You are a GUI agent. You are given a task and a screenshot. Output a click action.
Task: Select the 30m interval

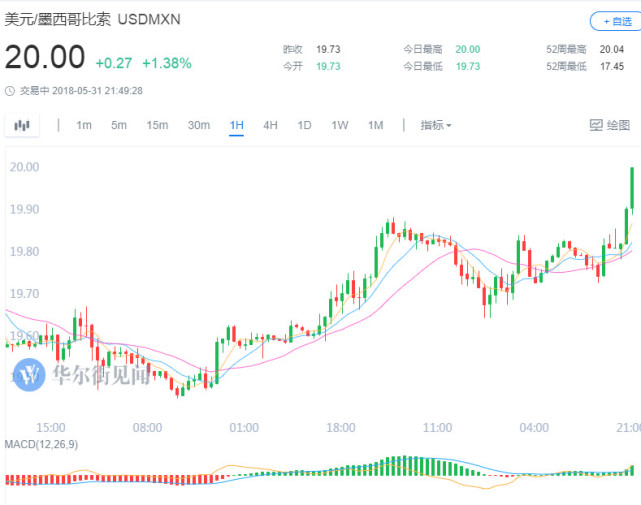[198, 125]
